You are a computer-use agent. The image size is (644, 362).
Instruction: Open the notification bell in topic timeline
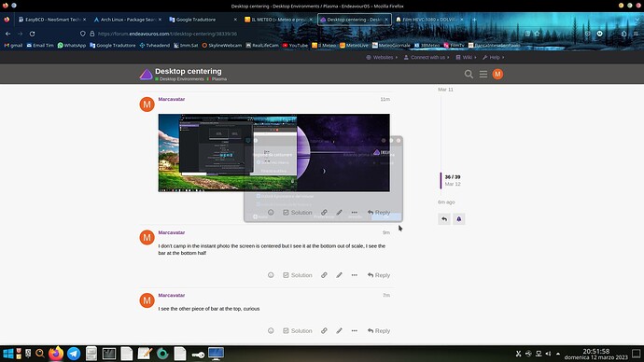click(459, 219)
